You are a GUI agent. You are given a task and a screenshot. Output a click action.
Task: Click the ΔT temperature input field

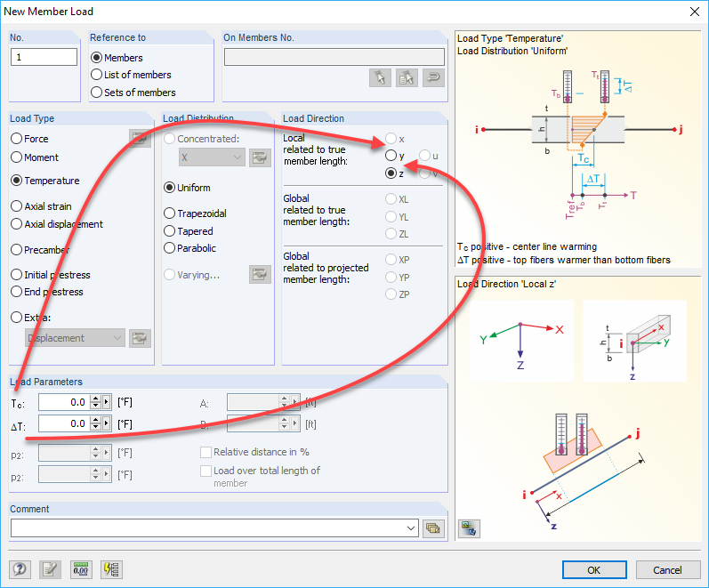tap(64, 423)
